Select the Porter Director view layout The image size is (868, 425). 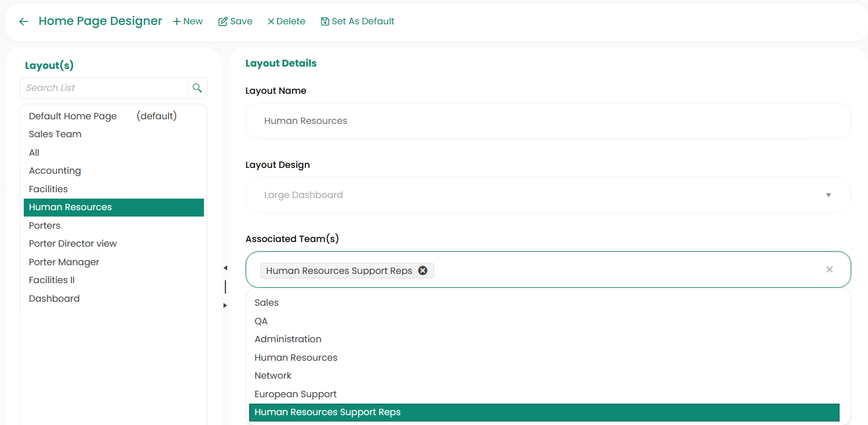(73, 244)
